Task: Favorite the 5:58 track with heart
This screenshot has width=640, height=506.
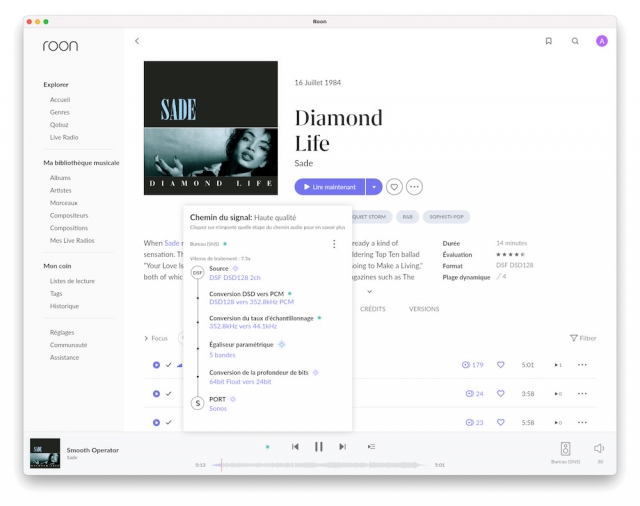Action: pos(501,423)
